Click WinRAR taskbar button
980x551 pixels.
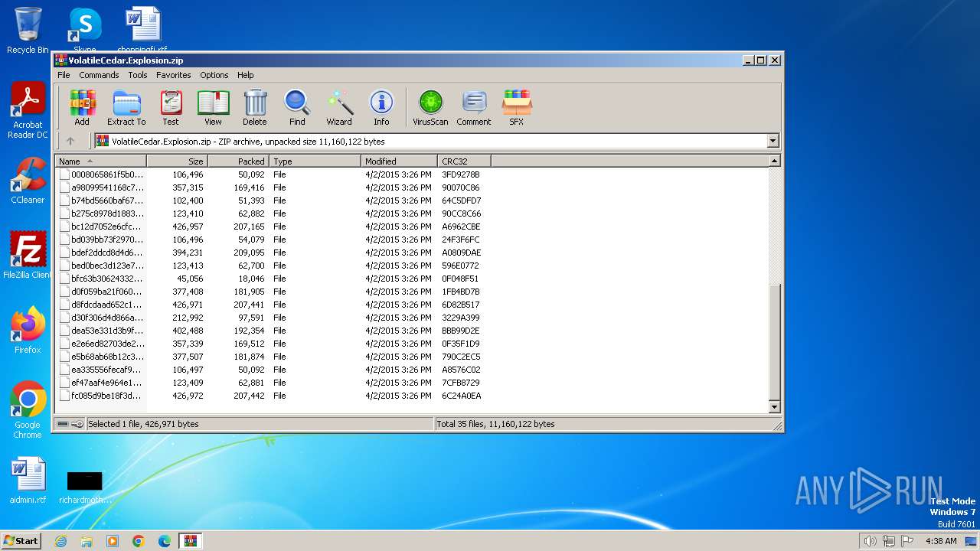pyautogui.click(x=191, y=541)
